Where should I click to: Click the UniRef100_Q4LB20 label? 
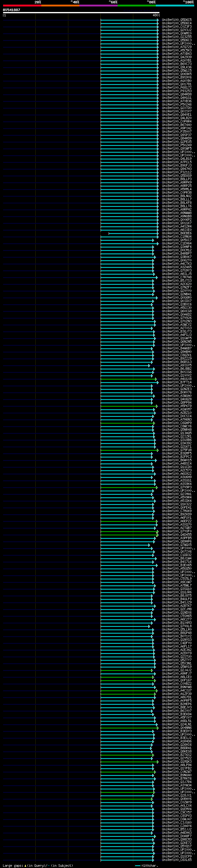[x=177, y=118]
